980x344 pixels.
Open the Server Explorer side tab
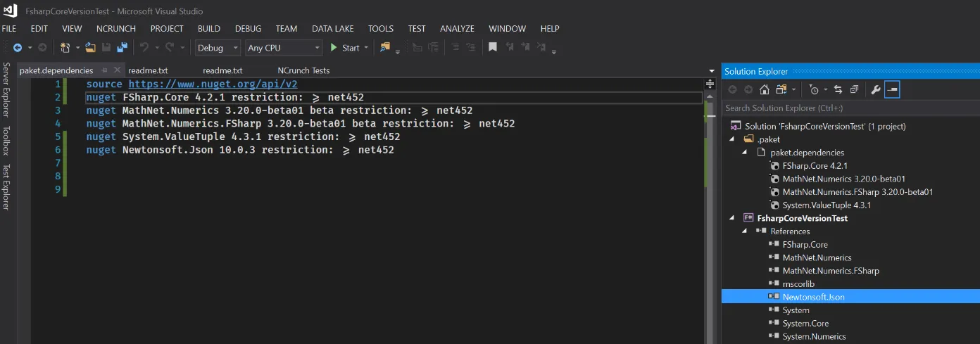click(x=6, y=89)
